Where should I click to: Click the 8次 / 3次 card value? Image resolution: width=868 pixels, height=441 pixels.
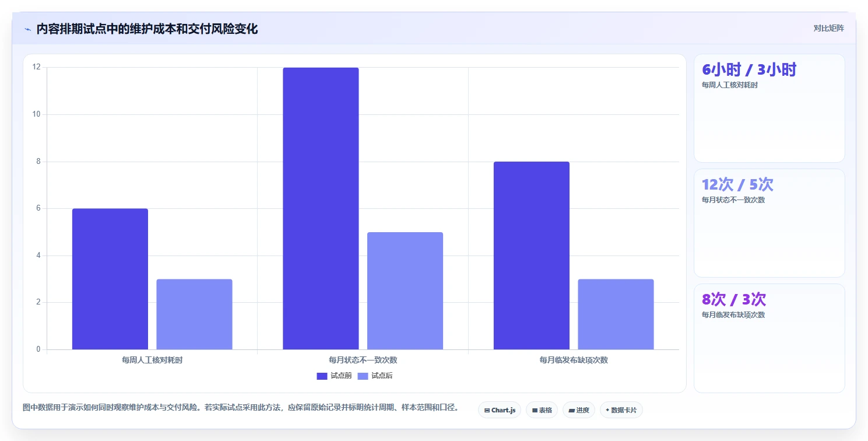click(734, 300)
